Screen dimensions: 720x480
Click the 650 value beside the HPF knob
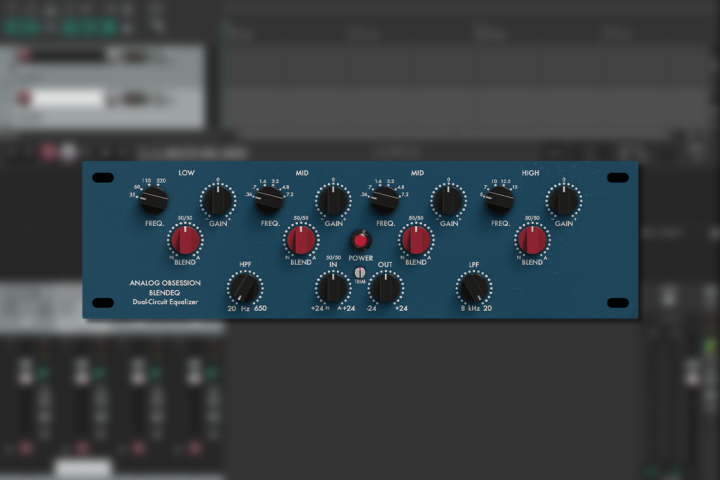coord(260,309)
